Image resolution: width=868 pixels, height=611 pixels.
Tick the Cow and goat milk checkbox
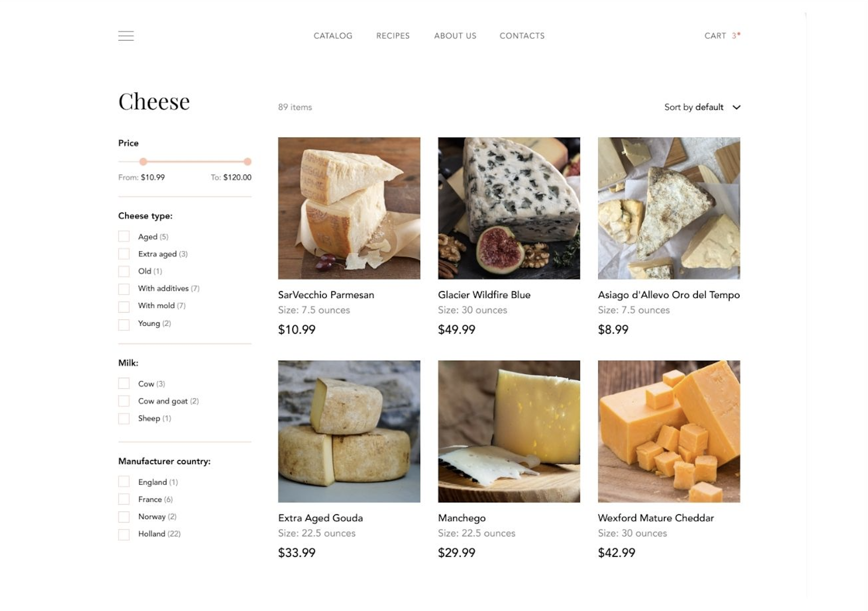[124, 401]
